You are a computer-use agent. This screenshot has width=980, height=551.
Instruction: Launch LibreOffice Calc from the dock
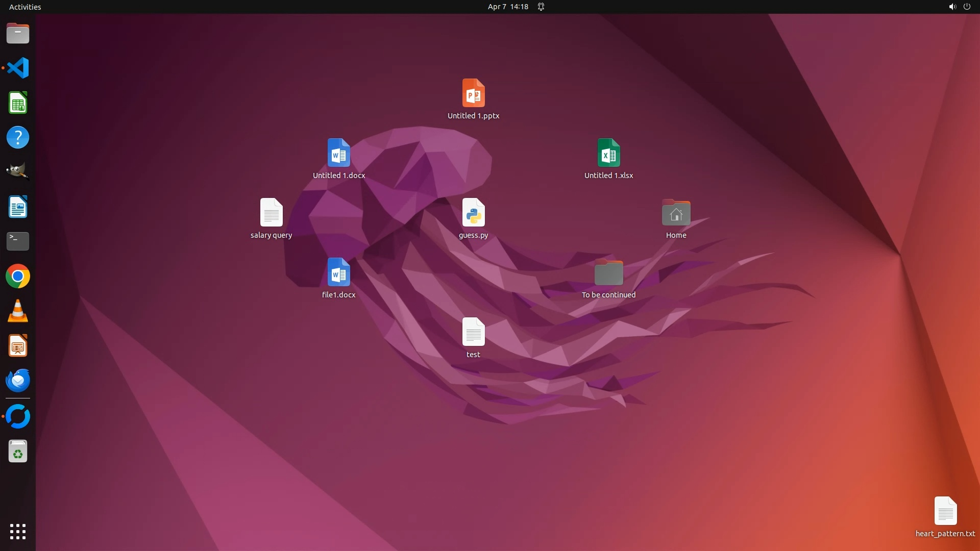(x=18, y=103)
